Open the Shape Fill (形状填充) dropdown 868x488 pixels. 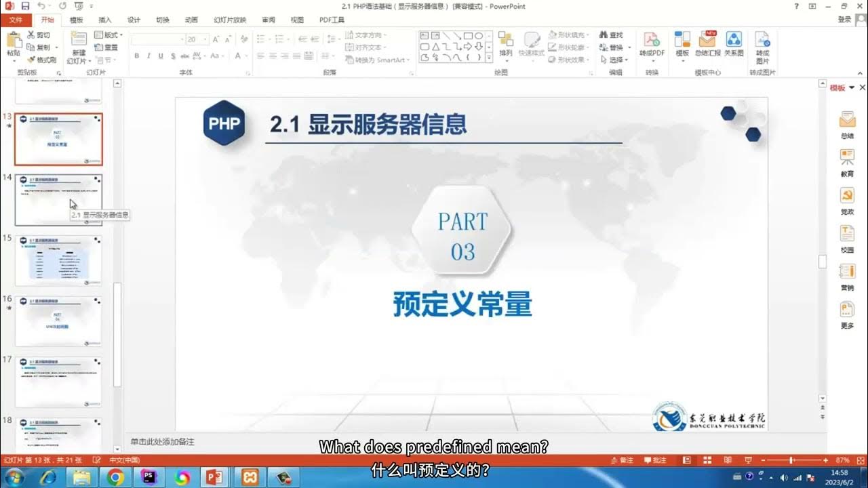point(568,35)
